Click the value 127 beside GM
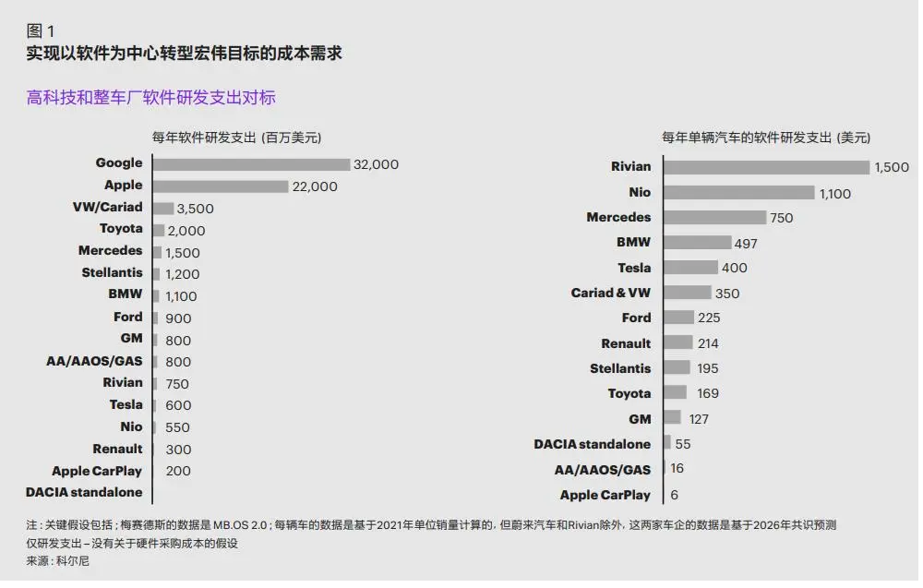 tap(699, 420)
